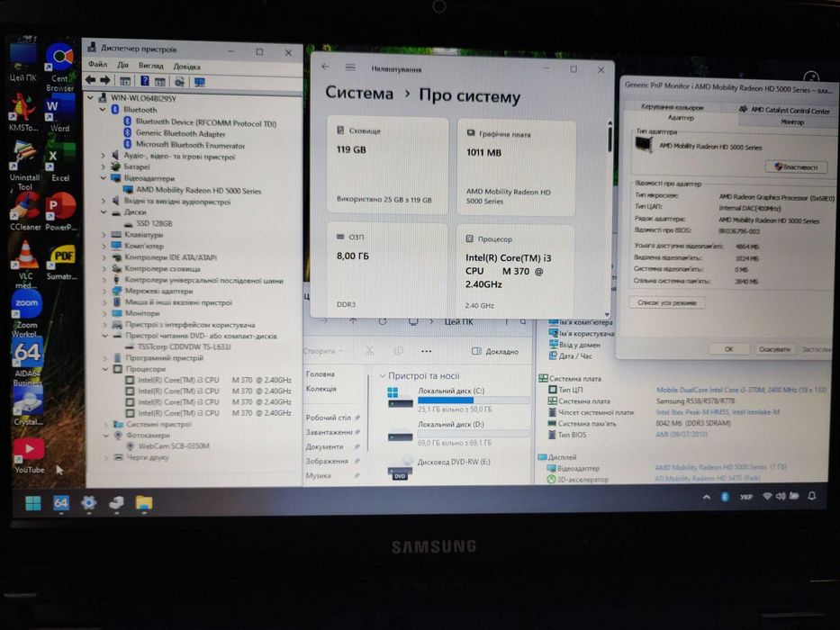Expand the Мережеві адаптери node
The image size is (840, 630).
(104, 291)
